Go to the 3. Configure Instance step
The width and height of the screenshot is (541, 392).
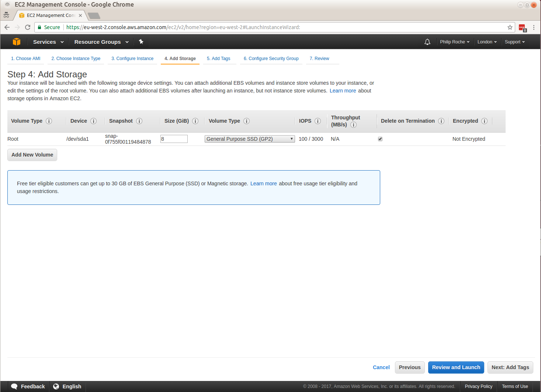(x=132, y=59)
